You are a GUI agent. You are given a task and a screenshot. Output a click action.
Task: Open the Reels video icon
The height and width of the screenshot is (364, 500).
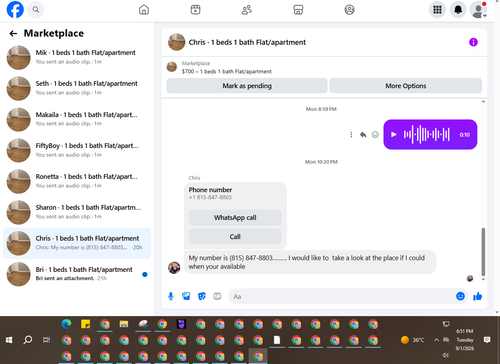coord(195,10)
